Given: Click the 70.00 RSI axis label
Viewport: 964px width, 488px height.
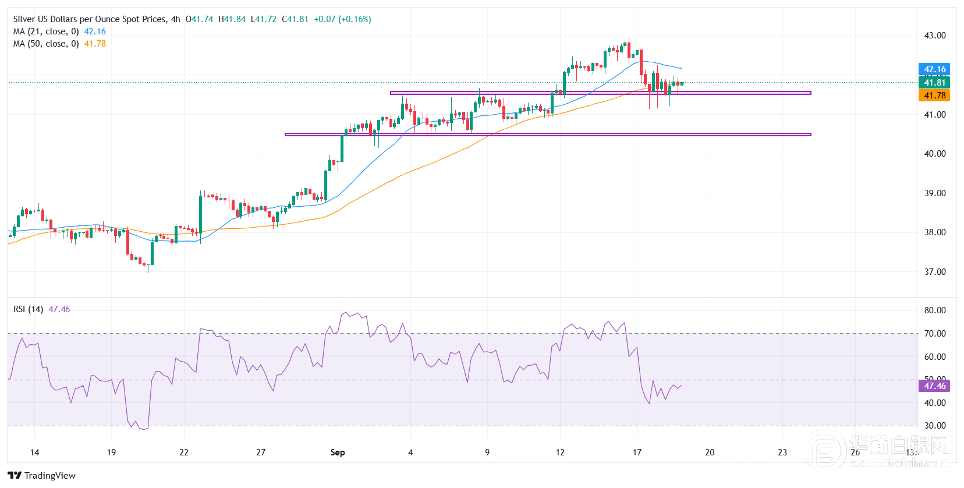Looking at the screenshot, I should tap(934, 334).
